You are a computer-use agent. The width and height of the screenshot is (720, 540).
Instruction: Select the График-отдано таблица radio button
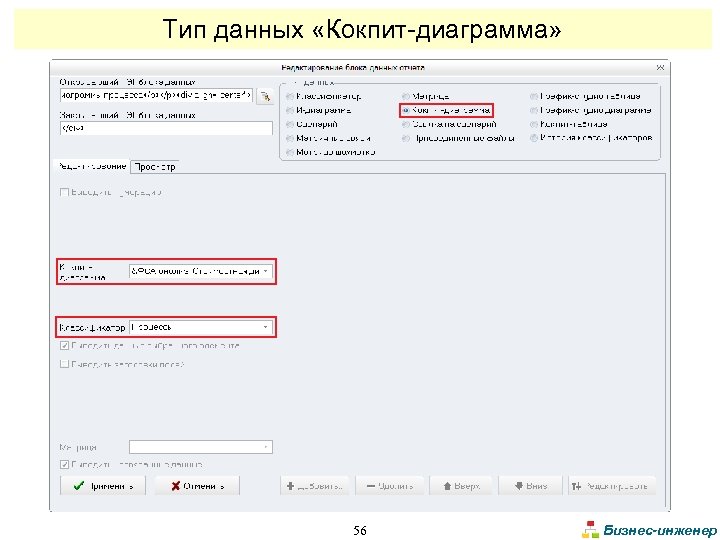point(534,96)
